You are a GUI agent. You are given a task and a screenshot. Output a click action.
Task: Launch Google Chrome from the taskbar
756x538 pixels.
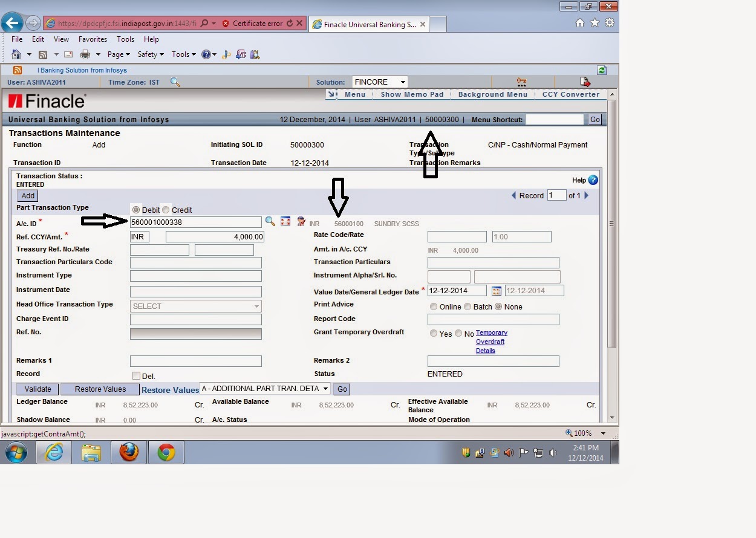coord(165,452)
